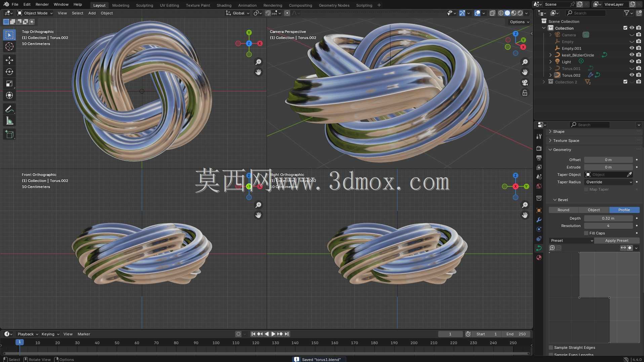The width and height of the screenshot is (644, 362).
Task: Switch to rendered viewport shading
Action: click(520, 13)
